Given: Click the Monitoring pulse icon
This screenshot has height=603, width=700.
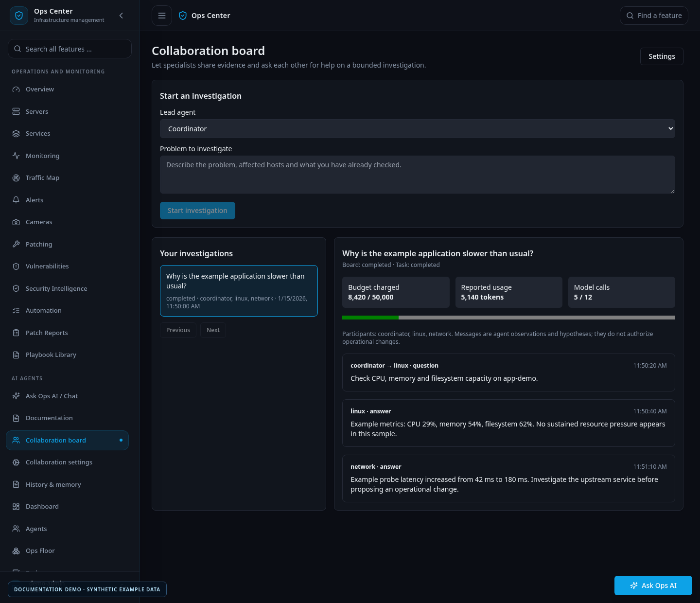Looking at the screenshot, I should click(x=16, y=156).
